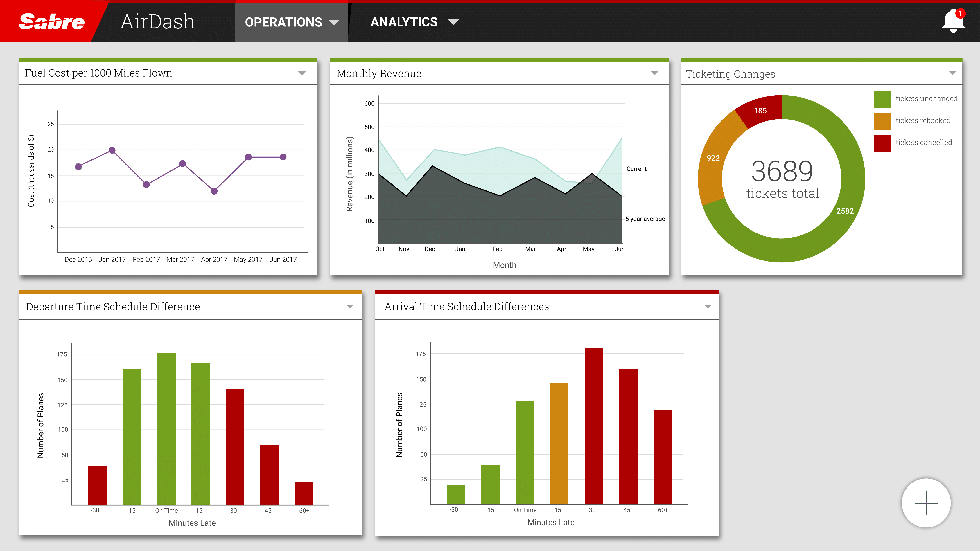The width and height of the screenshot is (980, 551).
Task: Click the Arrival chart orange 15 bar
Action: tap(559, 444)
